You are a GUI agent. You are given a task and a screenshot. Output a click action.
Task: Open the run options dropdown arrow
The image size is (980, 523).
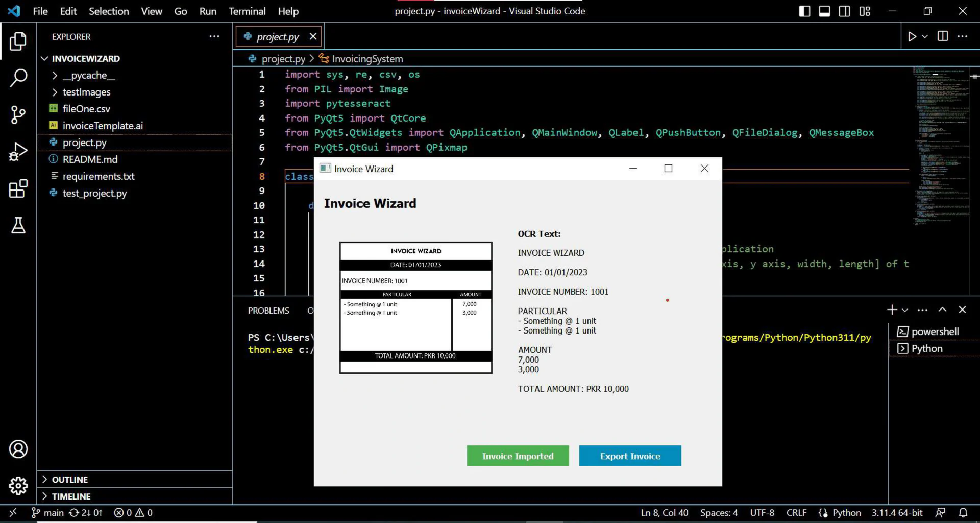924,36
